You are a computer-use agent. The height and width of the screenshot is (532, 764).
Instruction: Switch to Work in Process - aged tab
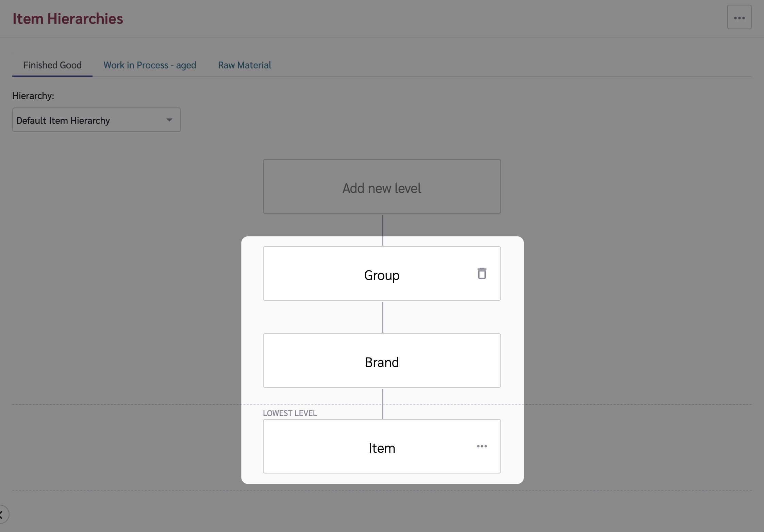click(150, 65)
